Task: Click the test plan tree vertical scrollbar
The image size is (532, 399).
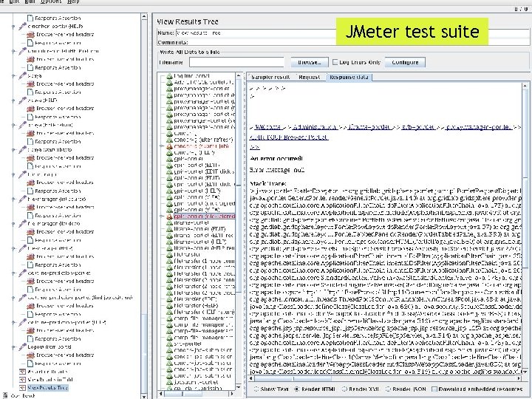Action: point(144,207)
